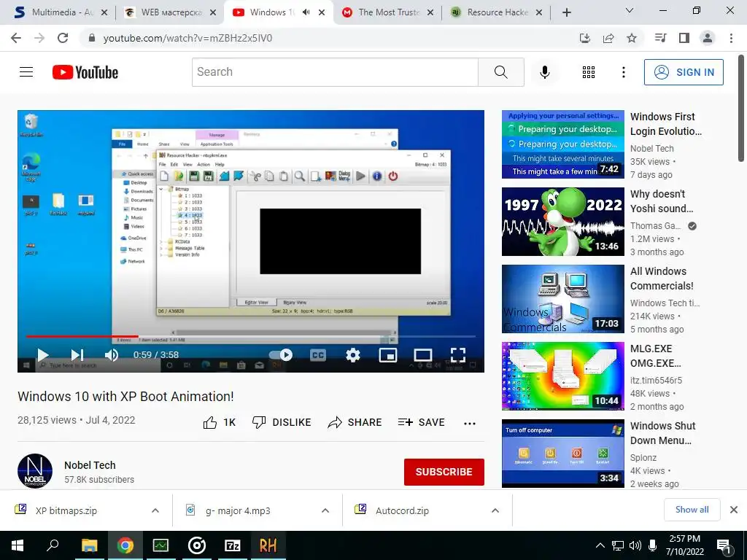This screenshot has width=747, height=560.
Task: Open Windows First Login Evolution thumbnail
Action: [562, 144]
